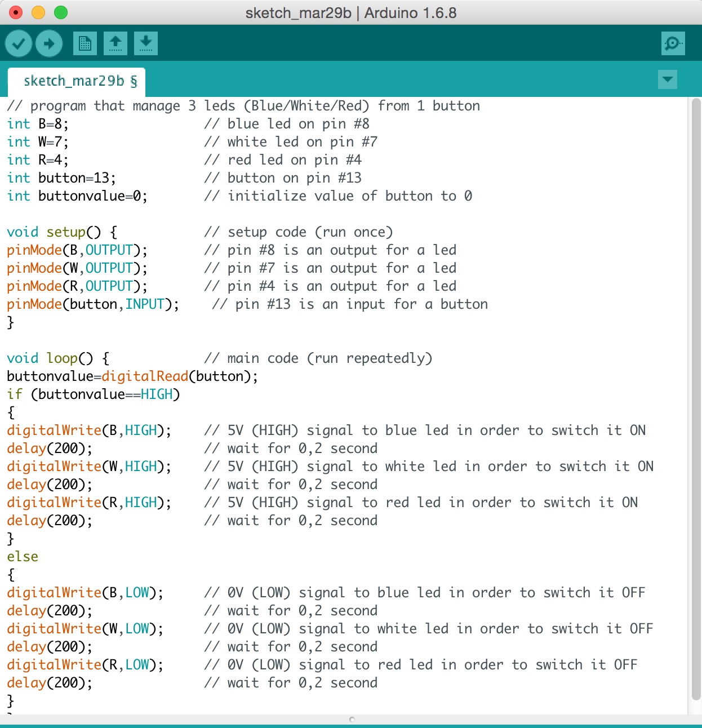Click the 'pinMode(button,INPUT);' statement
702x728 pixels.
93,304
